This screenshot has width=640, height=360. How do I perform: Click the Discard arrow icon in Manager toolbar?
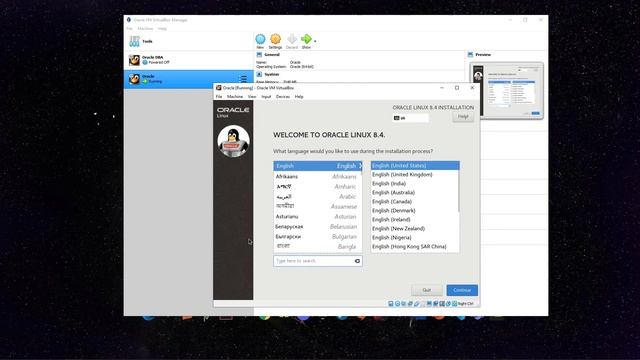tap(292, 39)
